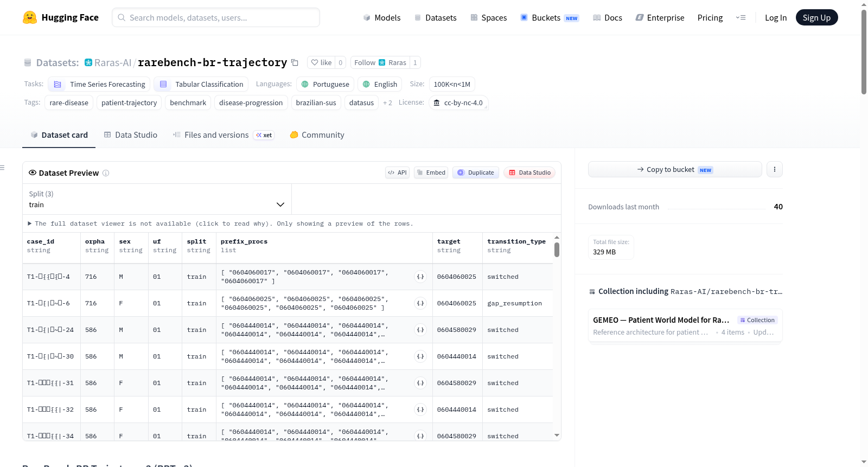Duplicate the dataset
The width and height of the screenshot is (868, 467).
click(x=476, y=172)
